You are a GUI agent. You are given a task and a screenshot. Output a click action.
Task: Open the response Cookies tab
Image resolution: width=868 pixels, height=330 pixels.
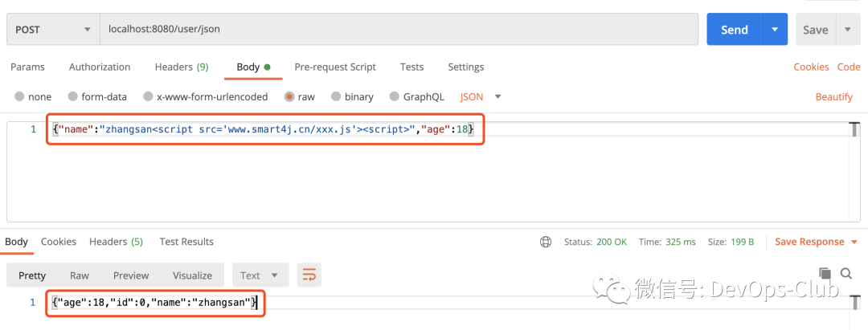pyautogui.click(x=59, y=242)
